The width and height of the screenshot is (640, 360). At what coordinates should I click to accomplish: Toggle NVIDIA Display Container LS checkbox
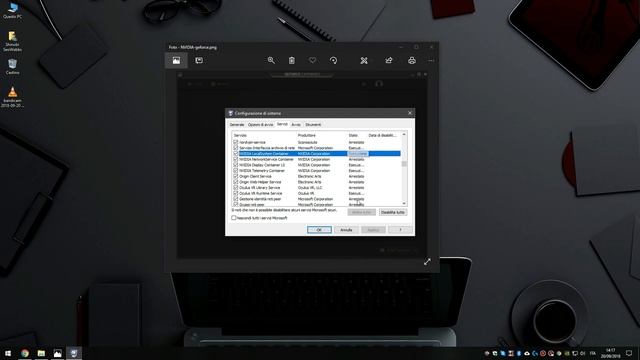tap(236, 165)
